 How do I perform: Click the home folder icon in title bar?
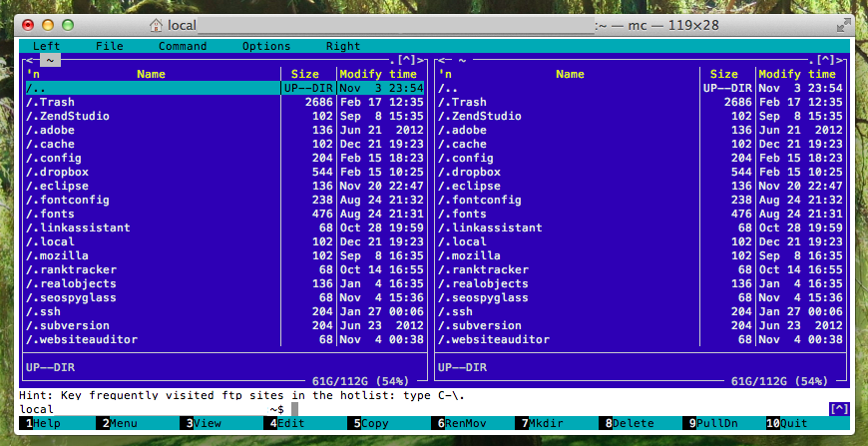click(157, 24)
